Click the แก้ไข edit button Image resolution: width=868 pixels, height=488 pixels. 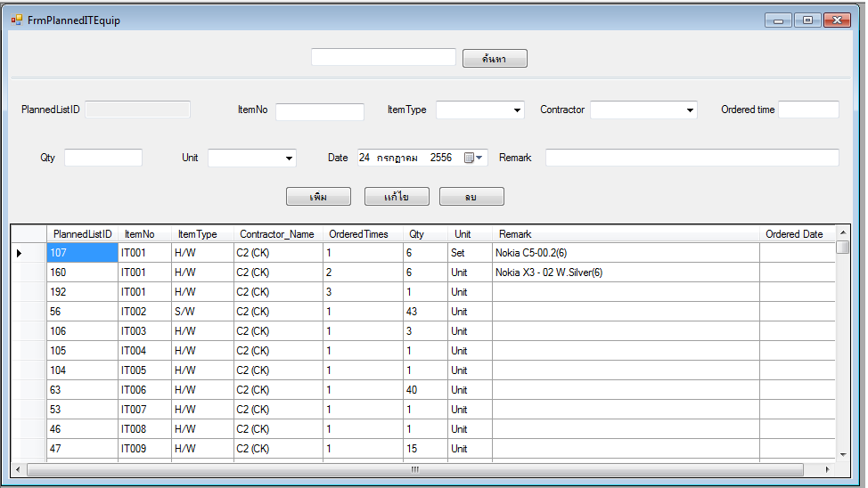tap(397, 197)
